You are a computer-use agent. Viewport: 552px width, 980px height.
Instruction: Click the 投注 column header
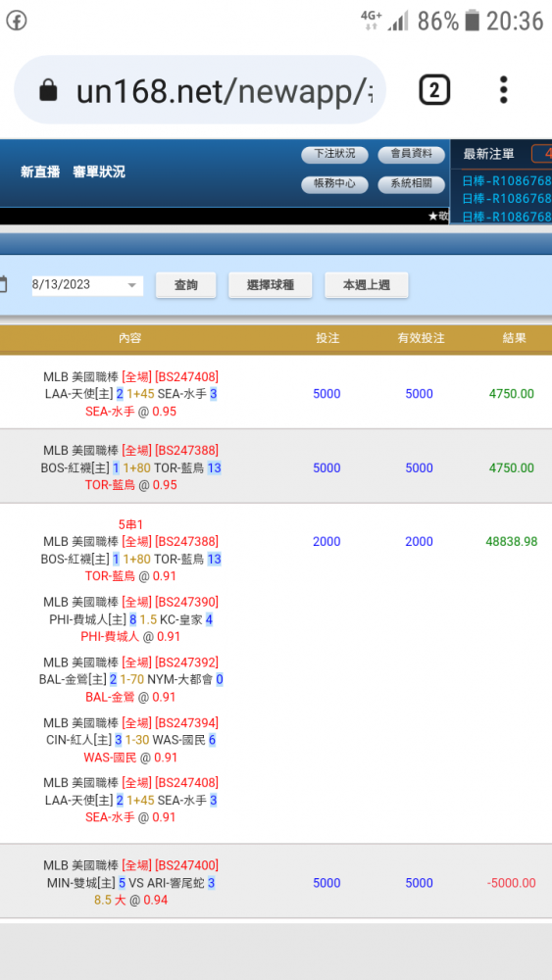click(x=326, y=339)
